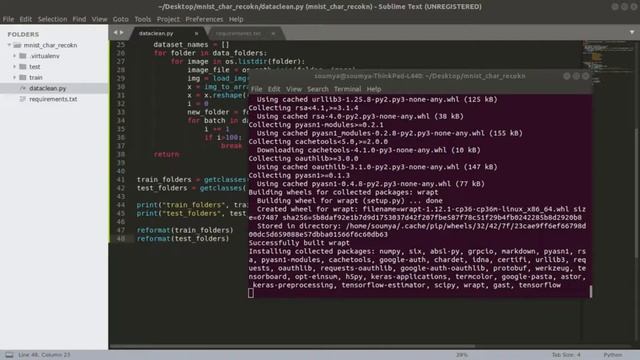Click line number 41 in gutter
The width and height of the screenshot is (640, 360).
click(x=120, y=180)
